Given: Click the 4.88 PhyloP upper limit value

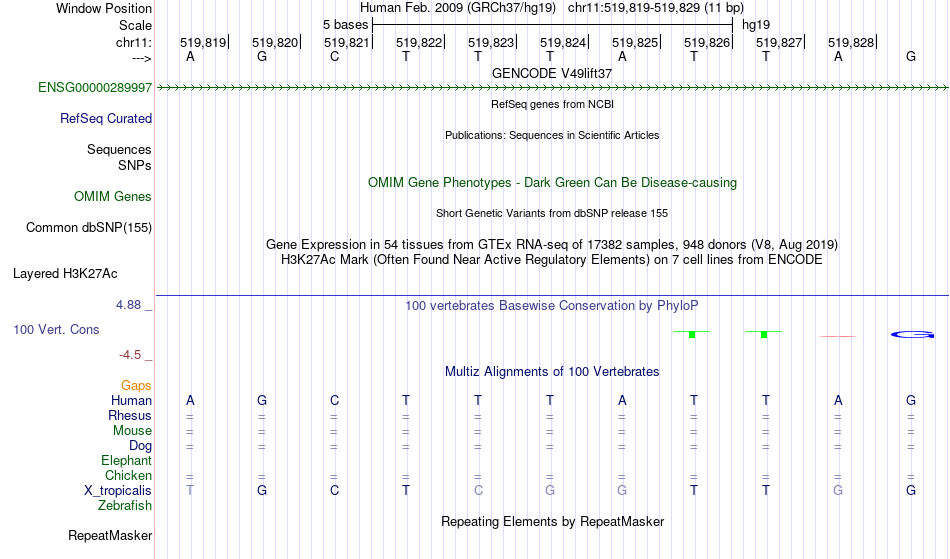Looking at the screenshot, I should [x=128, y=305].
